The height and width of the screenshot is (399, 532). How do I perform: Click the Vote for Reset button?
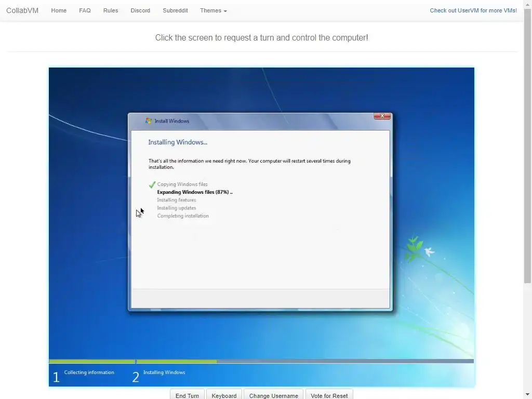coord(329,395)
